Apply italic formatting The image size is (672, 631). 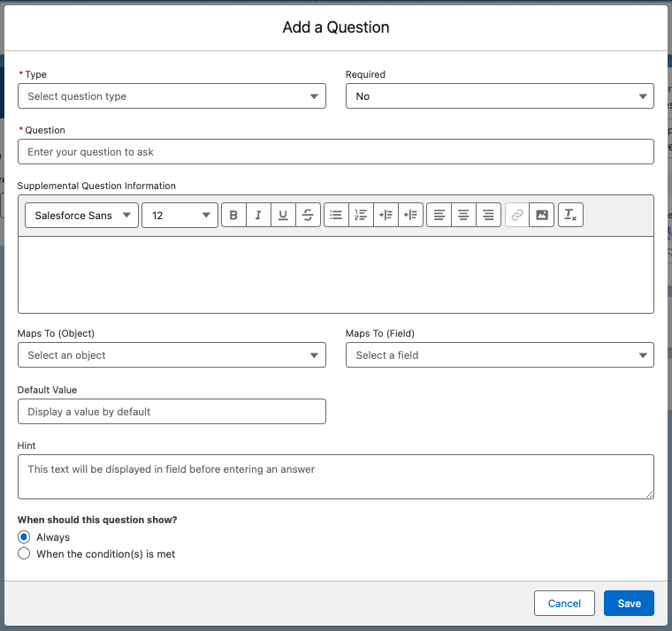pyautogui.click(x=258, y=215)
